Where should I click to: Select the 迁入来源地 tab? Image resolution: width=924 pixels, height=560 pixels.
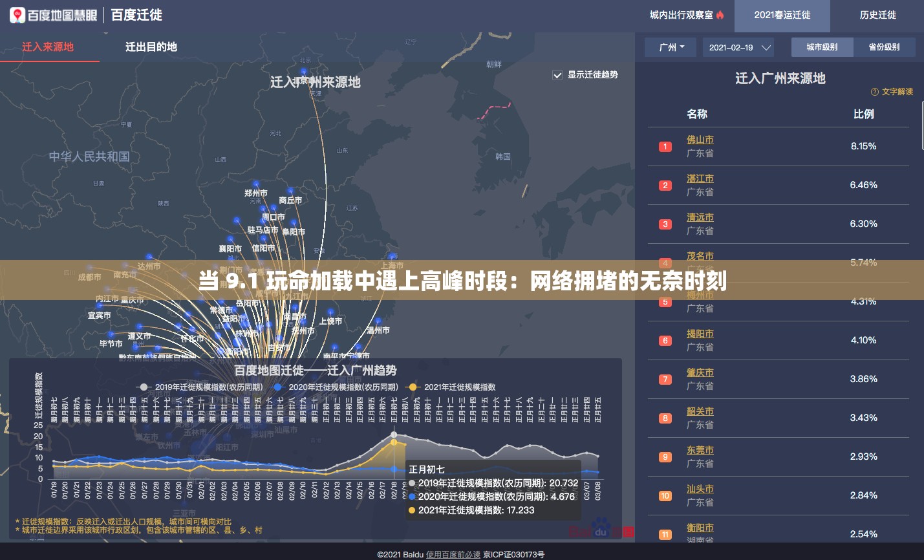point(48,47)
